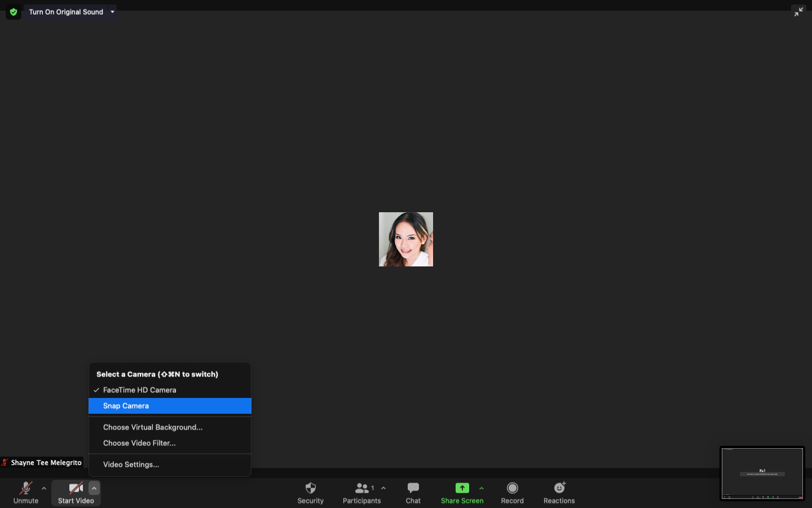Click the self-view thumbnail in bottom-right corner
This screenshot has height=508, width=812.
[762, 473]
